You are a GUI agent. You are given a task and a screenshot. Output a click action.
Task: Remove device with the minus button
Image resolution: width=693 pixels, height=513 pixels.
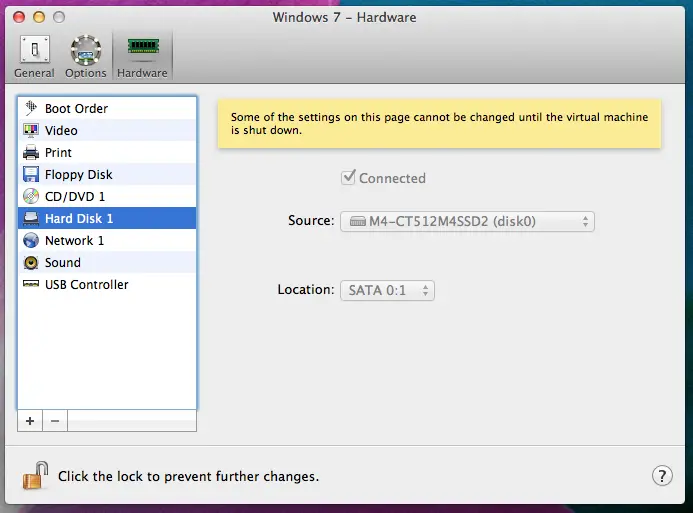click(55, 421)
